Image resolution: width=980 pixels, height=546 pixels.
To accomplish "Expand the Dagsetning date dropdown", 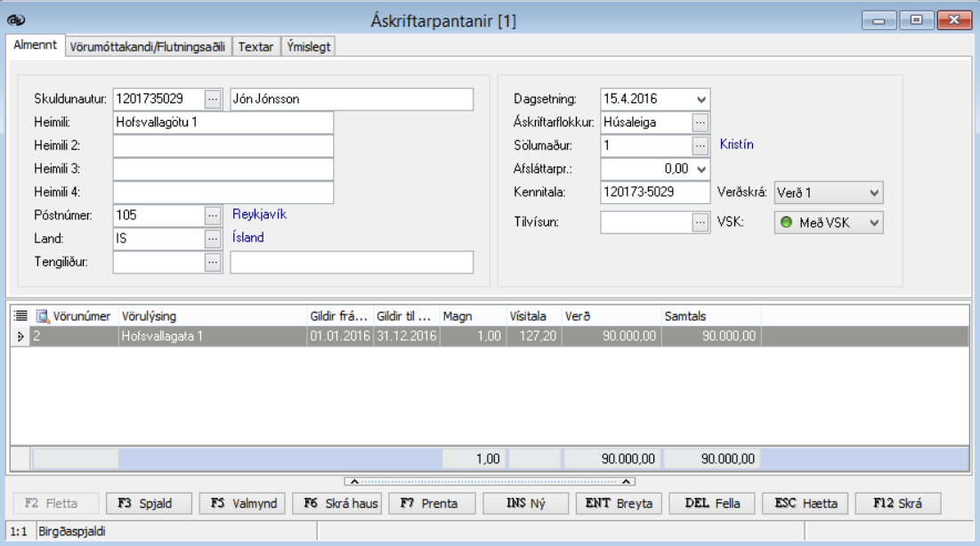I will click(701, 99).
